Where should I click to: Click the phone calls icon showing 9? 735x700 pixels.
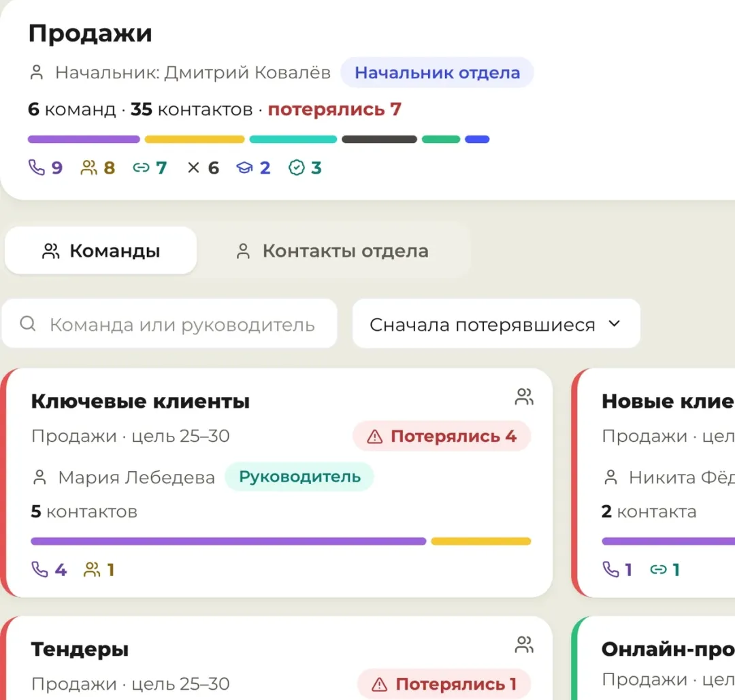point(37,168)
